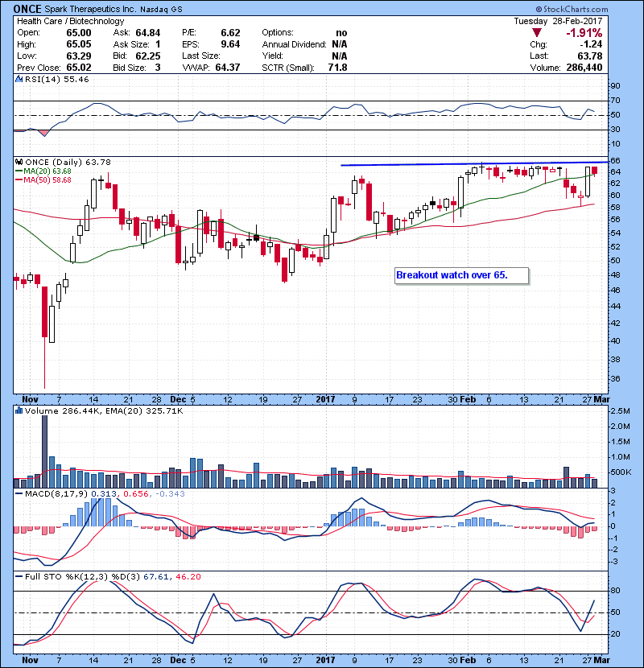Viewport: 644px width, 668px height.
Task: Click the -1.91% percent change
Action: pos(584,33)
